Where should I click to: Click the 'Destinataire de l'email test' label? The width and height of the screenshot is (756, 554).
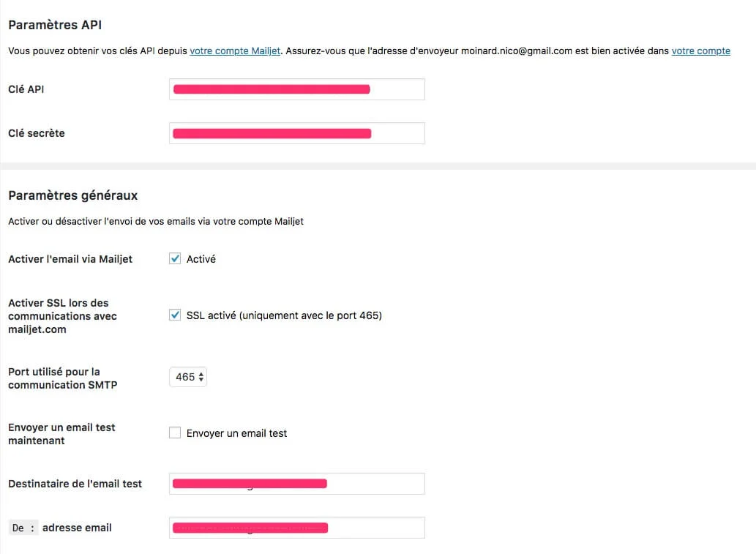[x=75, y=484]
